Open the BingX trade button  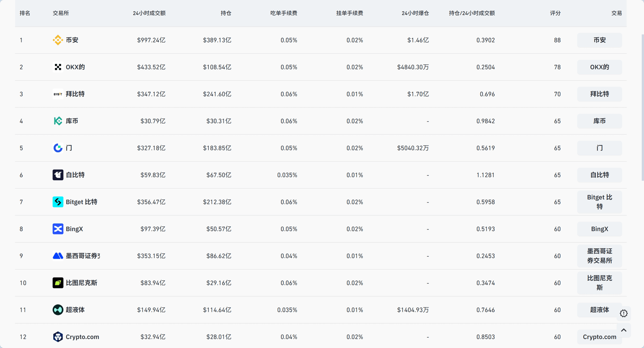pos(599,229)
